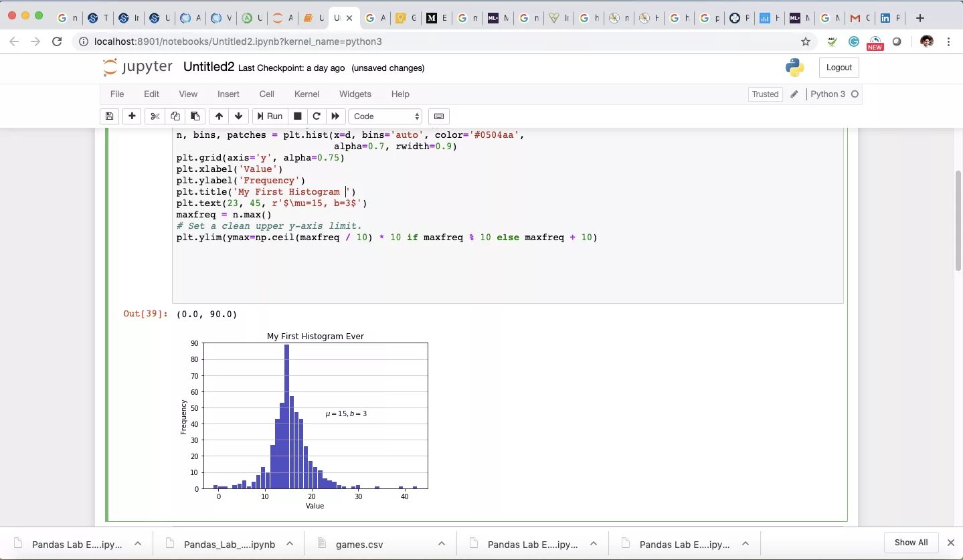Open the Chrome three-dot menu
The width and height of the screenshot is (963, 560).
(x=949, y=41)
